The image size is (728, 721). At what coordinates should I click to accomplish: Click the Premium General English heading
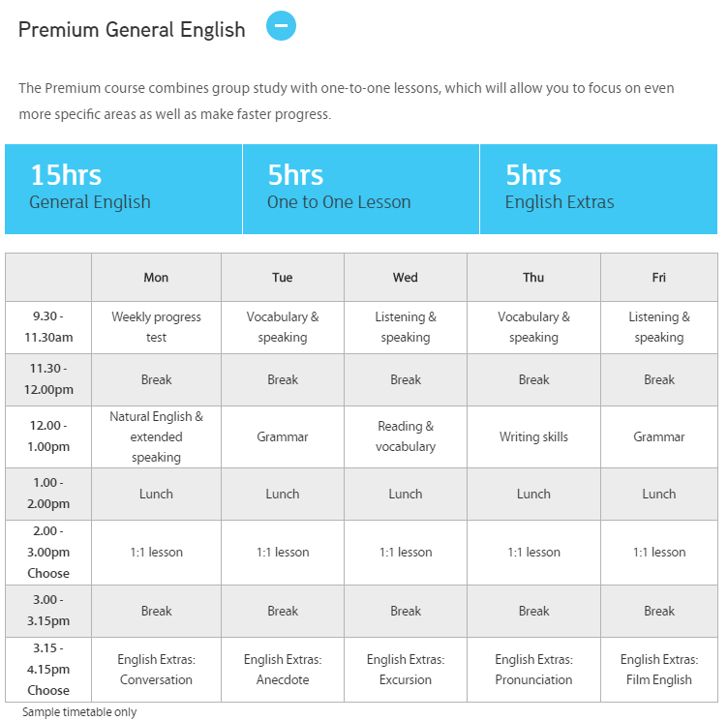click(132, 30)
